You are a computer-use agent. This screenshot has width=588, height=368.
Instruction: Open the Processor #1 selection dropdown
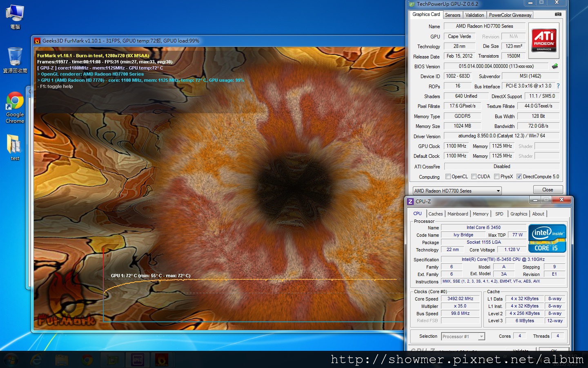click(x=463, y=337)
